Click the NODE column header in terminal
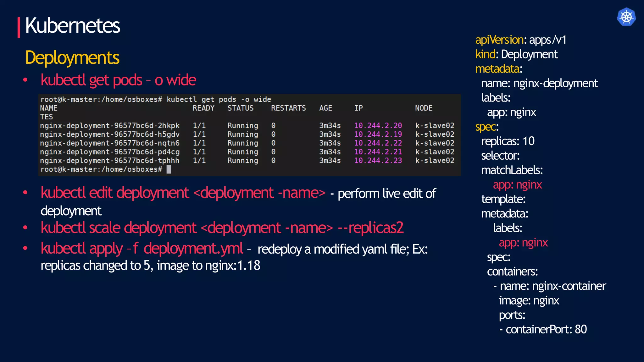This screenshot has width=644, height=362. tap(424, 108)
